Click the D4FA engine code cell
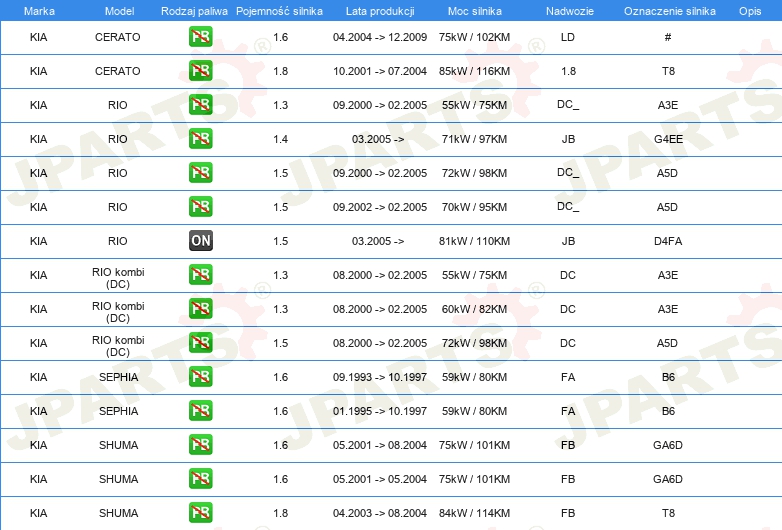 click(x=668, y=241)
